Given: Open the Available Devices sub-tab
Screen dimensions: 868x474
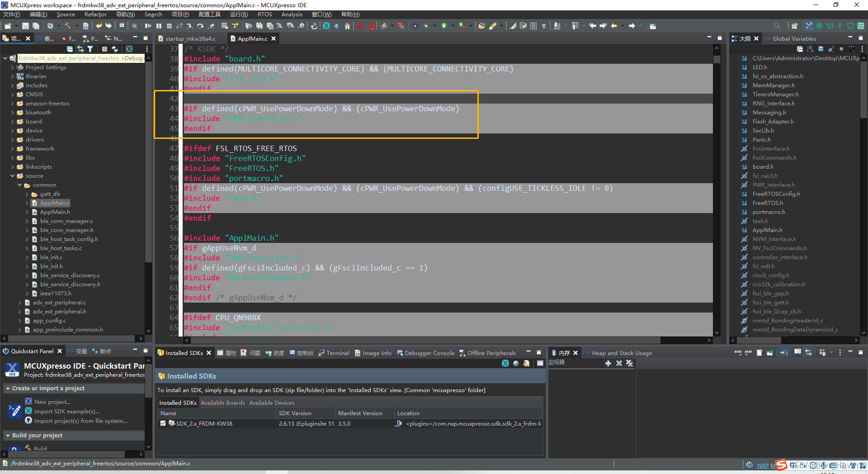Looking at the screenshot, I should pos(272,403).
